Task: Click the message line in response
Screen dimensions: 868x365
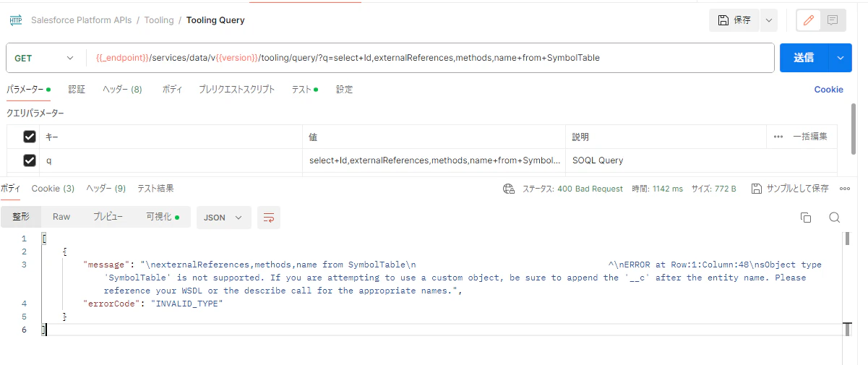Action: point(452,278)
